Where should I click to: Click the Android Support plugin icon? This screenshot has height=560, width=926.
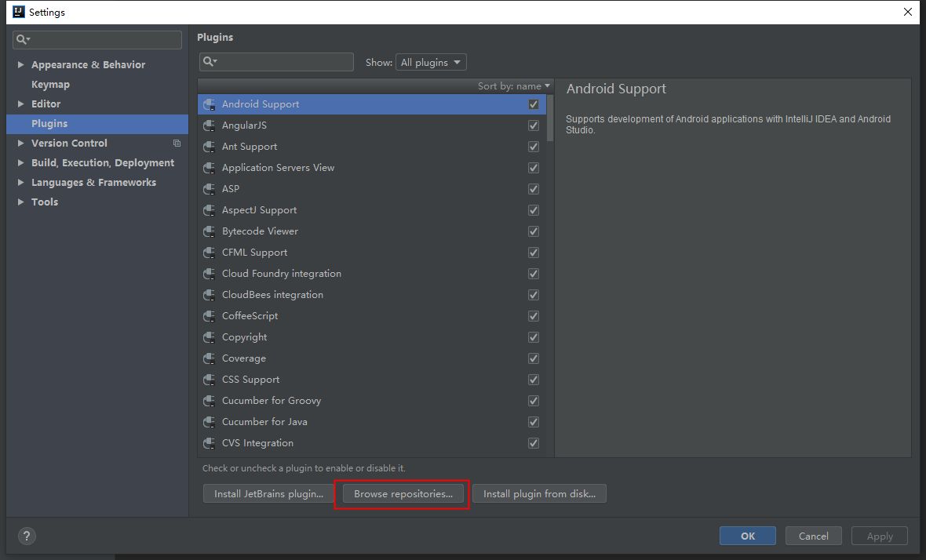click(209, 104)
